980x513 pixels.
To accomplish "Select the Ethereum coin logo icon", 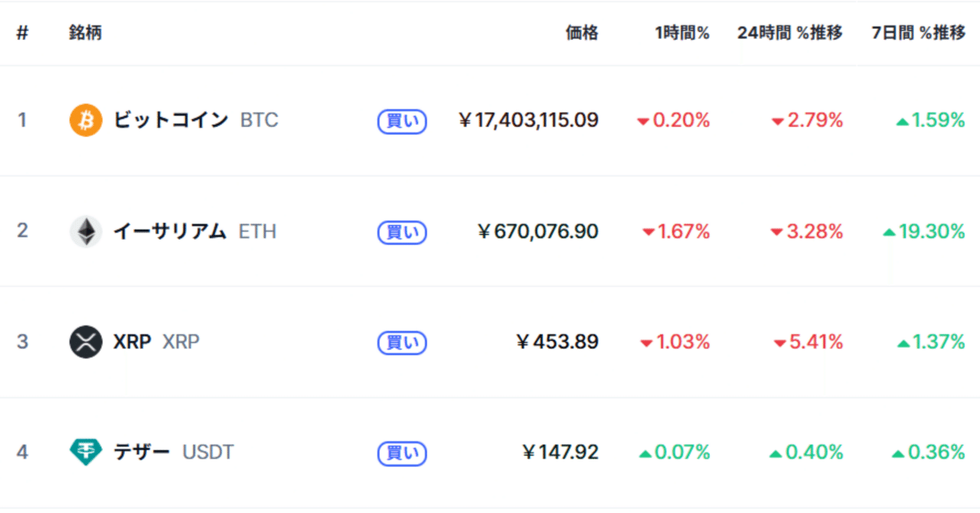I will tap(85, 231).
